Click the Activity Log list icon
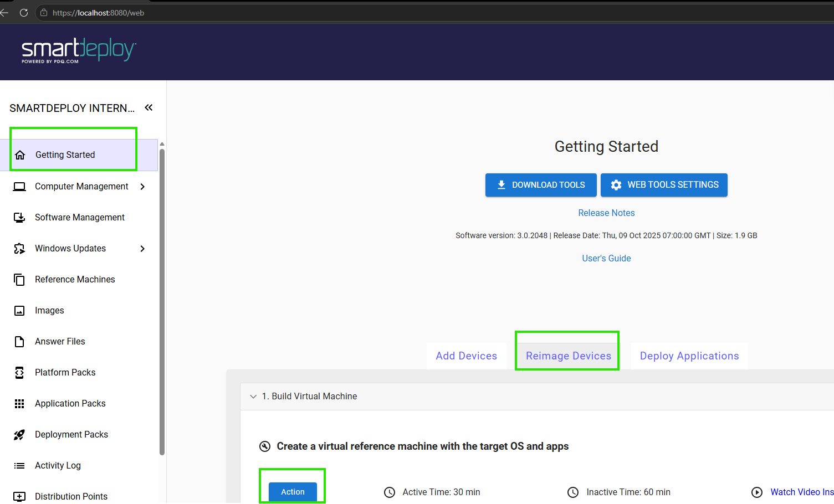This screenshot has height=504, width=834. tap(19, 466)
